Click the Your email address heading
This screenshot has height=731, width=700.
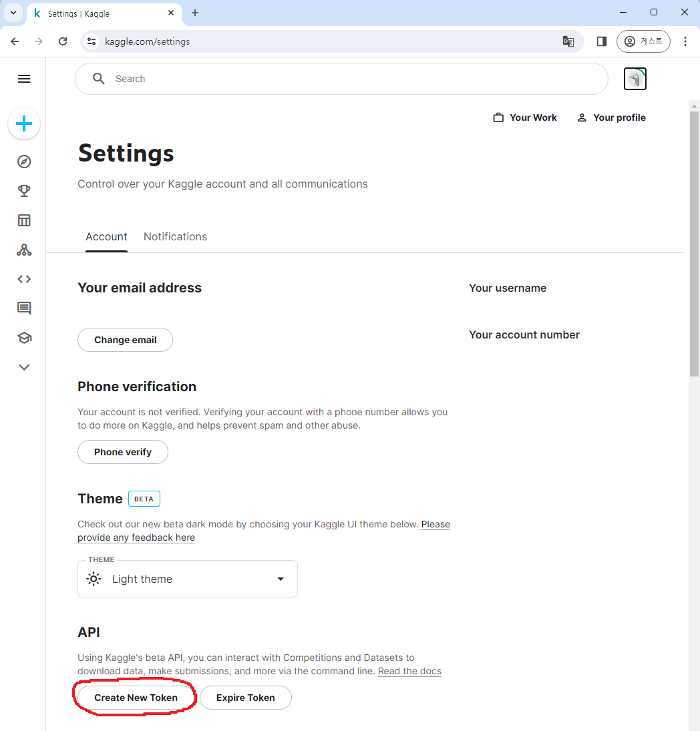coord(140,288)
